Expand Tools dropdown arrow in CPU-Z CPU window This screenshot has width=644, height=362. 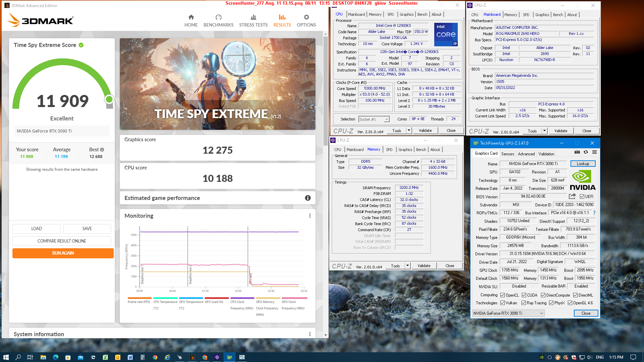[x=409, y=131]
